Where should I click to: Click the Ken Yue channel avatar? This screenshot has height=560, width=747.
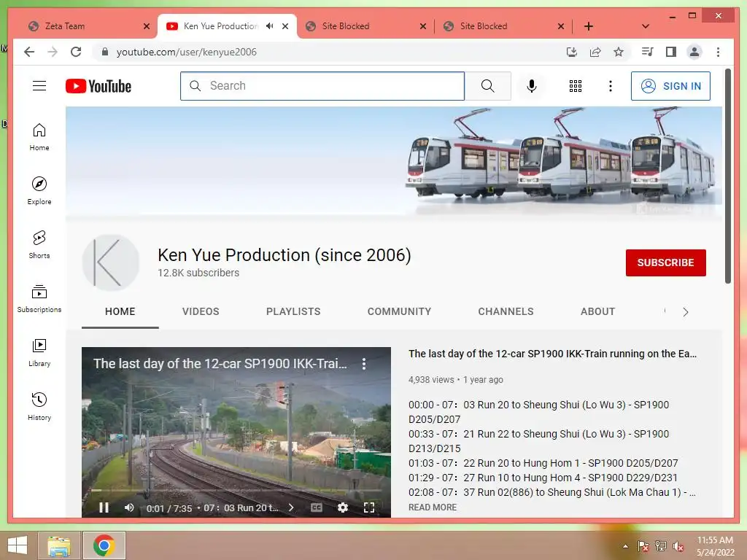(111, 262)
